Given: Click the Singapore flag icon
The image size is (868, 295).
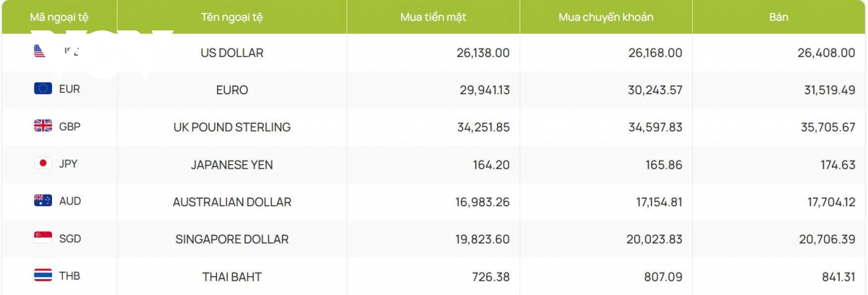Looking at the screenshot, I should (43, 238).
